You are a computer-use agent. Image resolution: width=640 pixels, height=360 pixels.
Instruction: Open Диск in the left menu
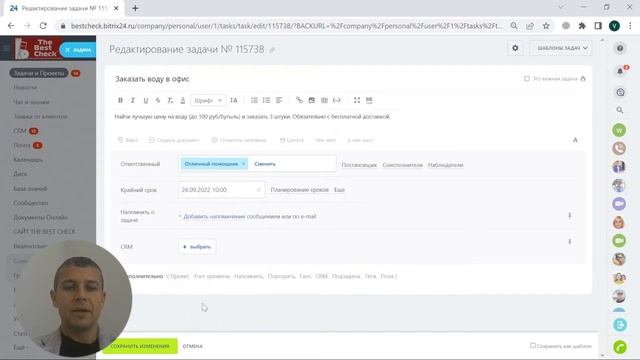[x=20, y=174]
